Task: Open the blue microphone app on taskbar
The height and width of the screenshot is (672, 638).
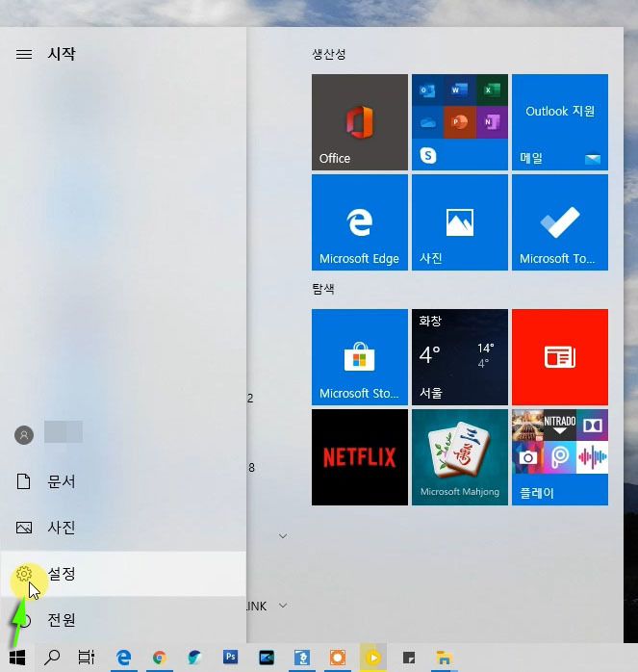Action: (302, 657)
